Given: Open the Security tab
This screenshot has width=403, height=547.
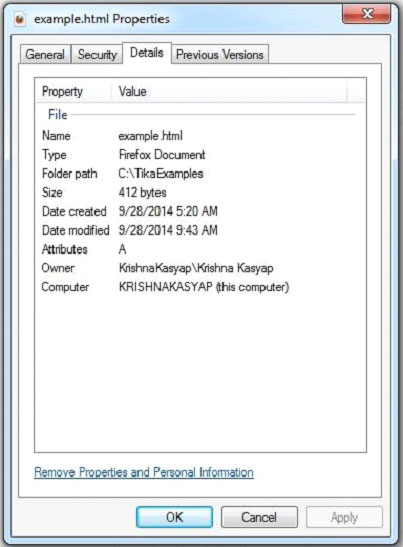Looking at the screenshot, I should pos(97,54).
